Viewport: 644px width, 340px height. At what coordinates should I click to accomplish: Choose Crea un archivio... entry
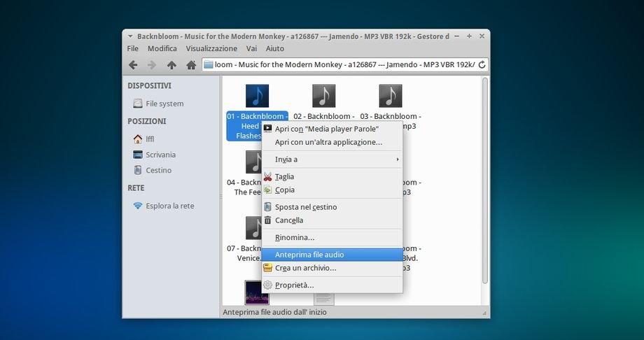point(305,268)
